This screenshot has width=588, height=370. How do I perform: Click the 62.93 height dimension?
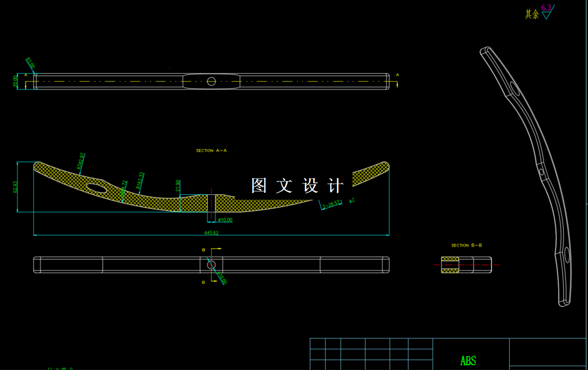tap(15, 187)
